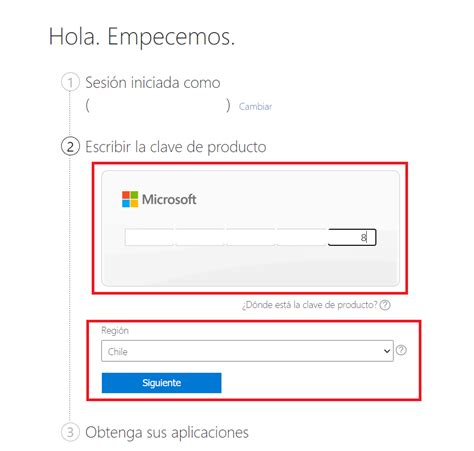Screen dimensions: 474x451
Task: Select the Sesión iniciada como step heading
Action: click(x=153, y=83)
